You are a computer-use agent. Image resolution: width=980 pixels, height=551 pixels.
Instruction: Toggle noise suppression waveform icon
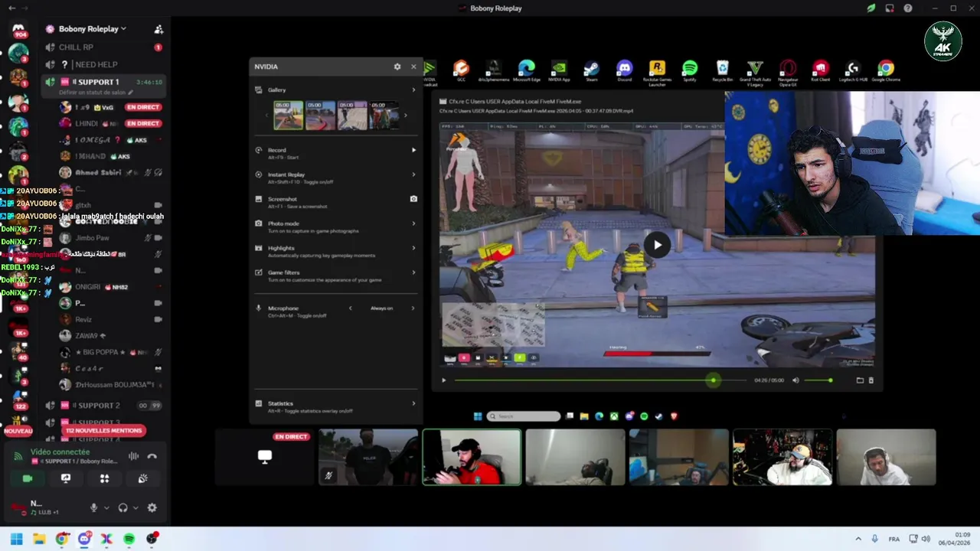[x=133, y=456]
